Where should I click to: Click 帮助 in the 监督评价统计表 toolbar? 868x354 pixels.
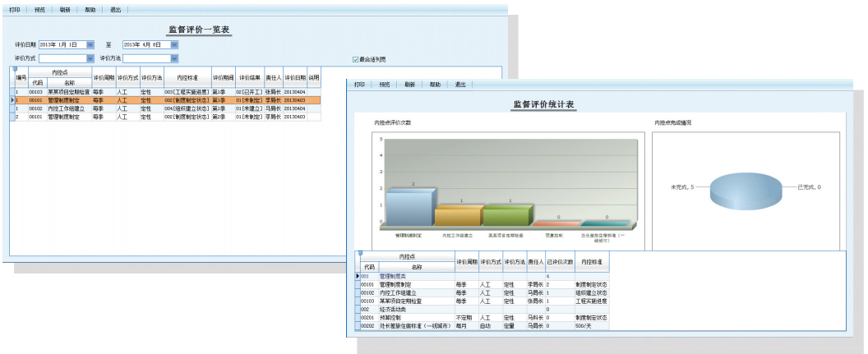point(435,85)
